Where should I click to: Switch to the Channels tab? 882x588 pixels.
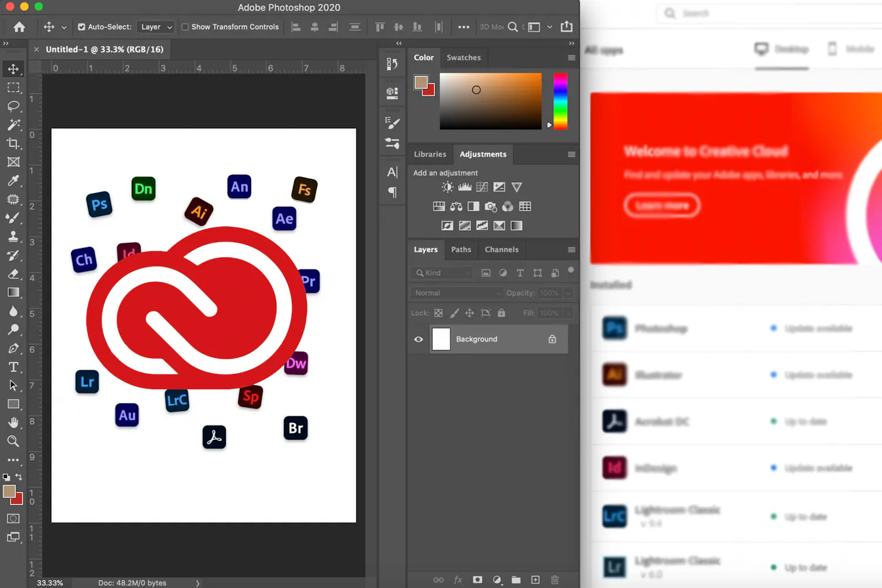tap(502, 249)
